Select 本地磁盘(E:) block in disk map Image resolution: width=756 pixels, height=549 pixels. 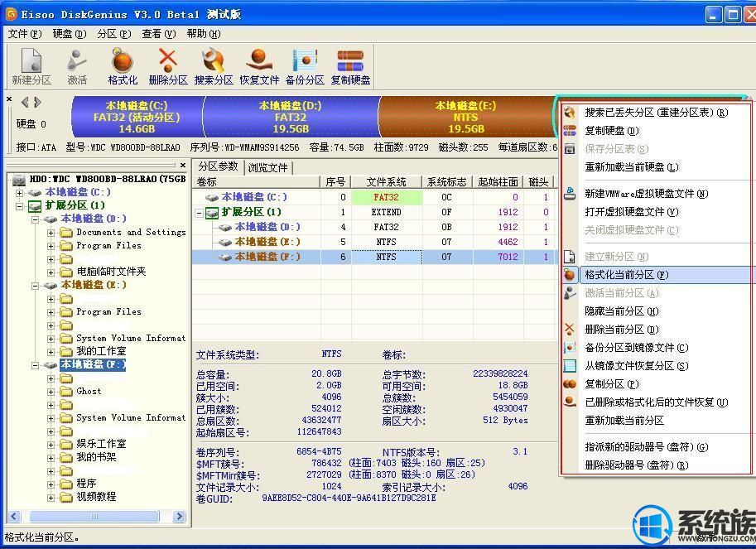coord(465,117)
